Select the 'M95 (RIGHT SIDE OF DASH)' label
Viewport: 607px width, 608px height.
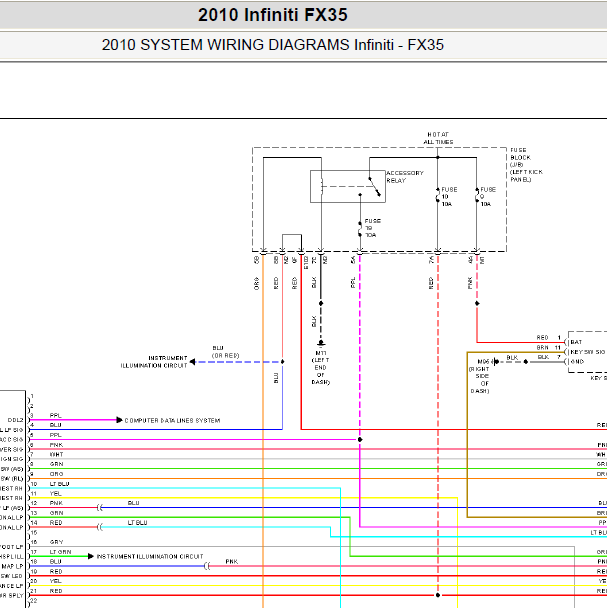[479, 376]
